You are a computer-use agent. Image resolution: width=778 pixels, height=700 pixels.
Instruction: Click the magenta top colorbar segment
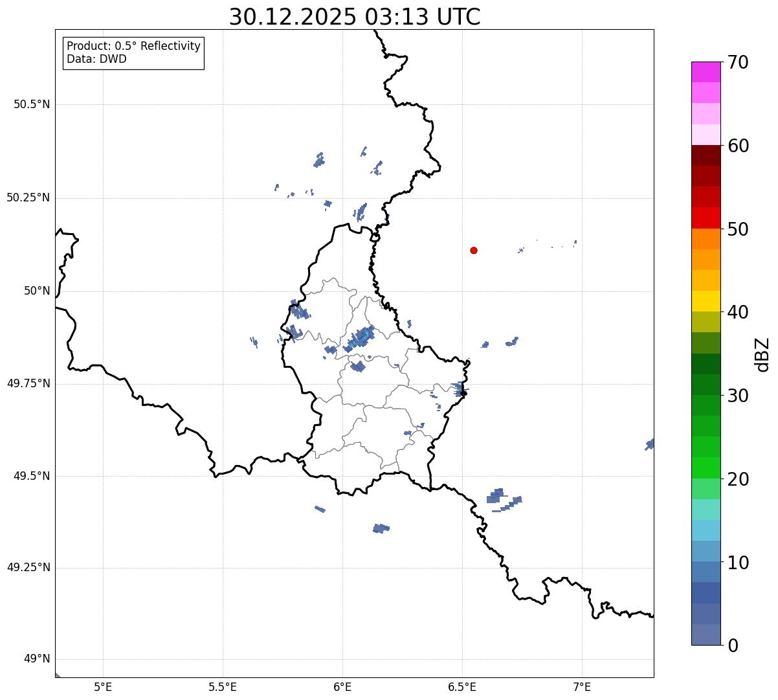[x=706, y=72]
